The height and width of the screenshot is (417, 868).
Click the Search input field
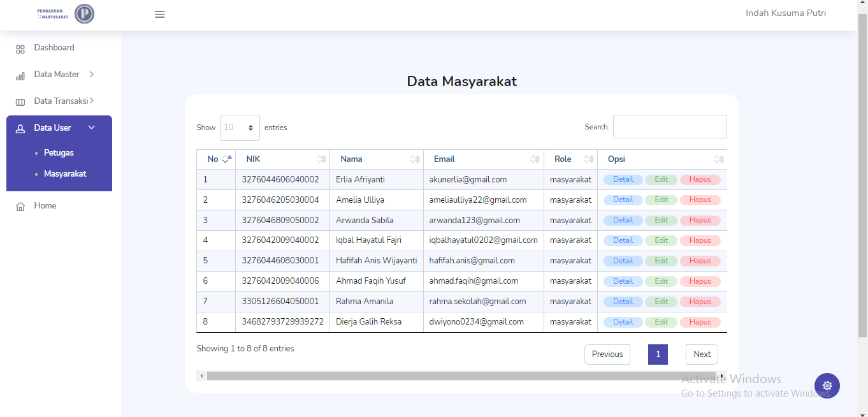[x=670, y=127]
